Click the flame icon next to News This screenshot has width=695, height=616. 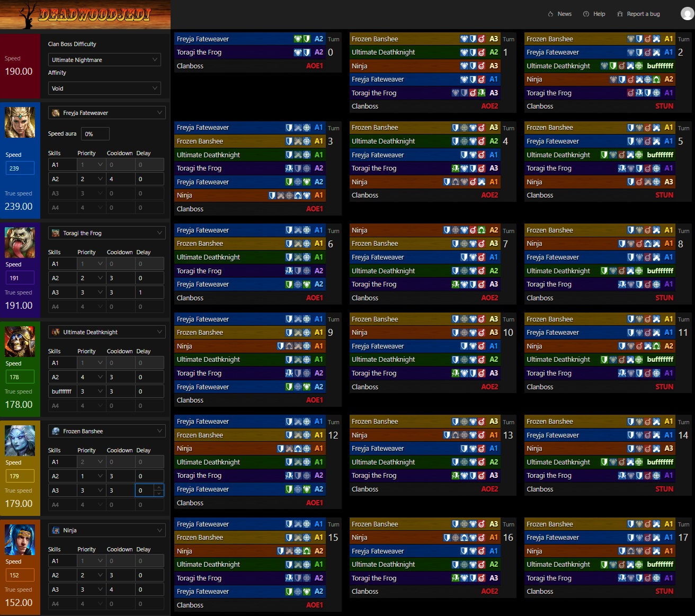point(550,14)
